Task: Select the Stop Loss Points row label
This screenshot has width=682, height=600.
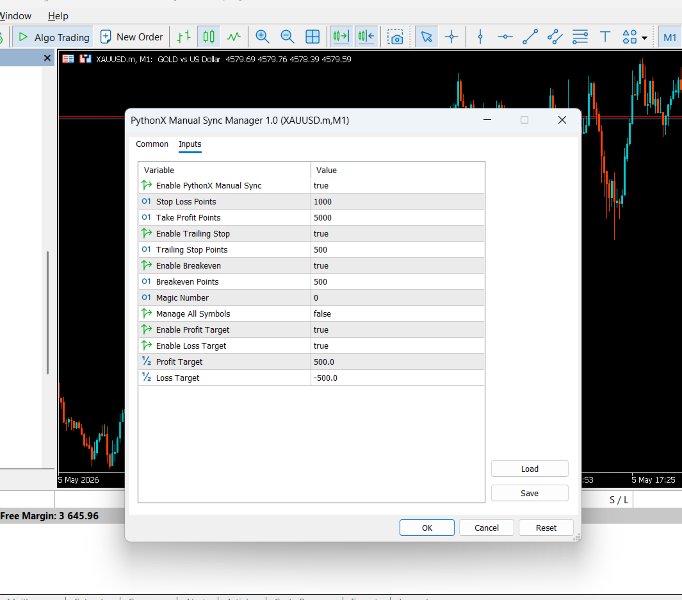Action: [186, 202]
